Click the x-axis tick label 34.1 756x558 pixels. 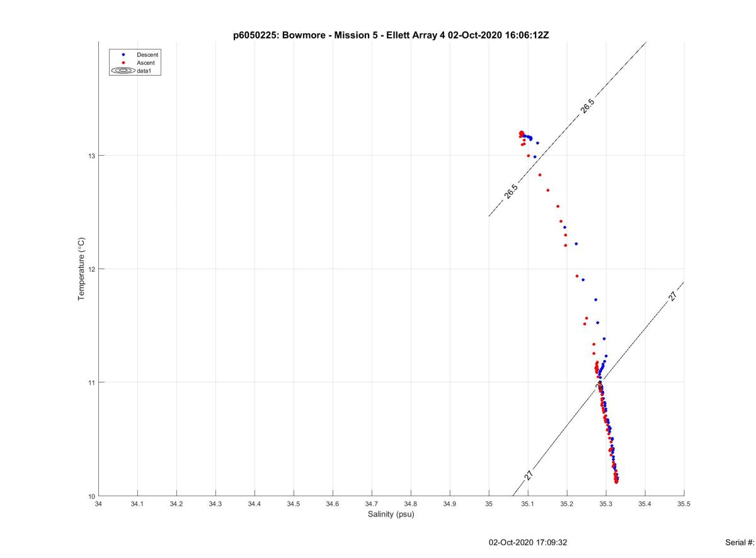137,504
